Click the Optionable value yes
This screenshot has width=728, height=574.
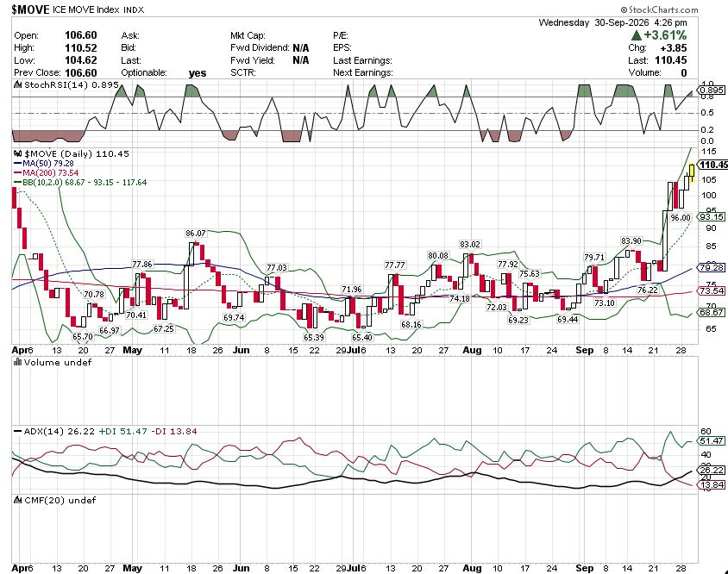[x=198, y=73]
